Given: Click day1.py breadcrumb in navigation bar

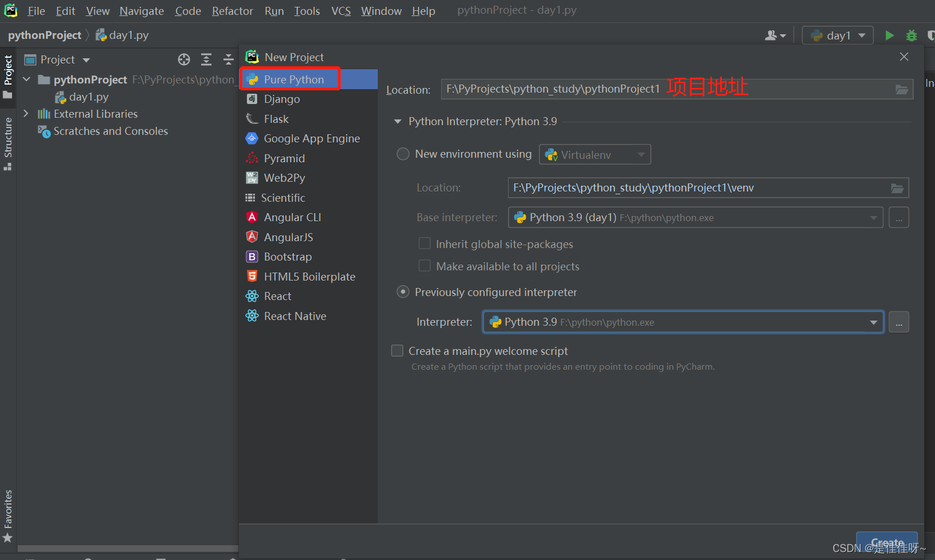Looking at the screenshot, I should (122, 35).
